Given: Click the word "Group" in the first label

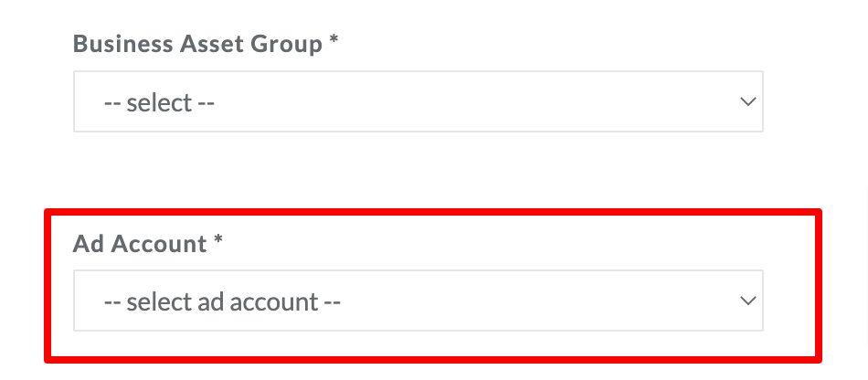Looking at the screenshot, I should coord(286,45).
